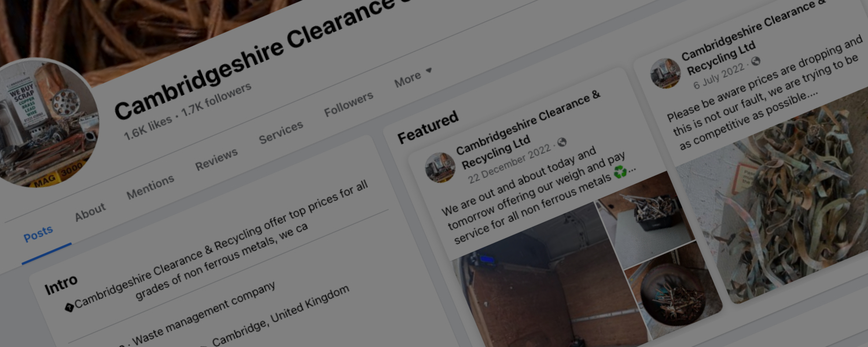Select the Mentions tab

pos(150,187)
